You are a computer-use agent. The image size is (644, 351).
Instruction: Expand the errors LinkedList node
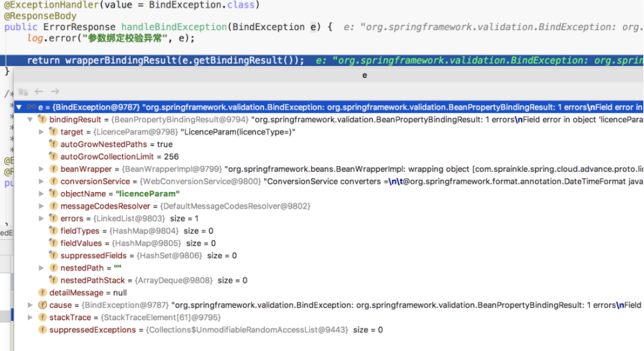pyautogui.click(x=41, y=218)
